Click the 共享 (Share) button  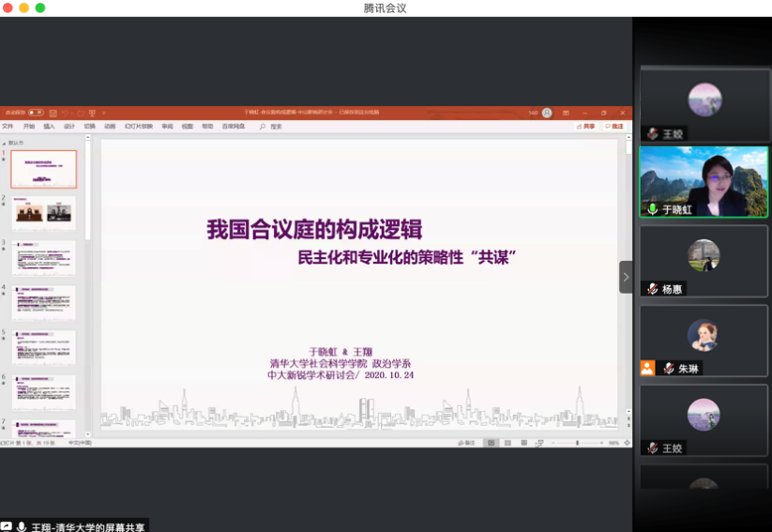point(586,127)
